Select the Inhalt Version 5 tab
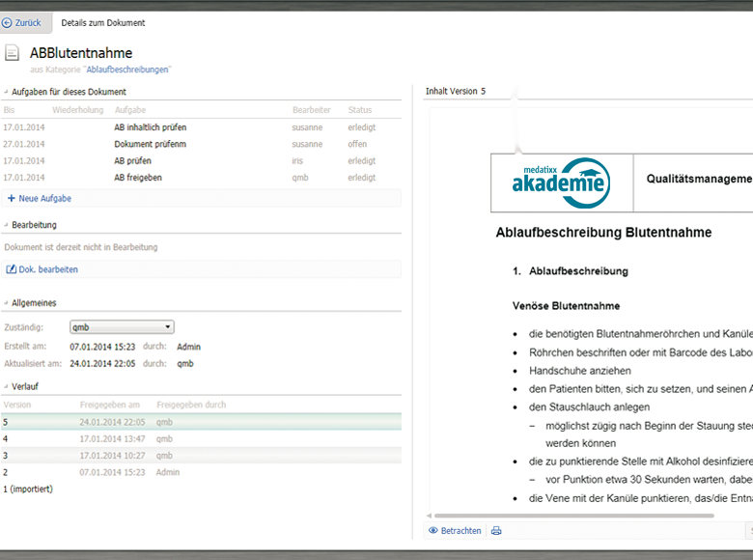The height and width of the screenshot is (560, 753). pyautogui.click(x=456, y=92)
